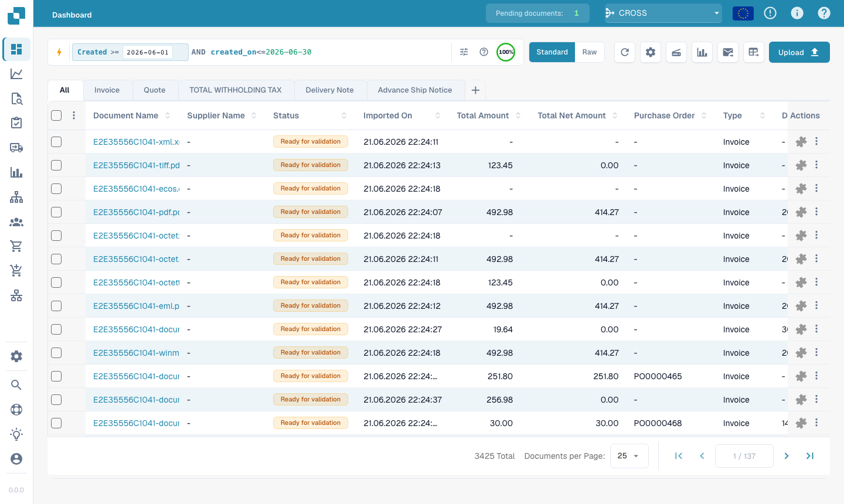Click the info icon in header
Screen dimensions: 844x504
tap(797, 13)
